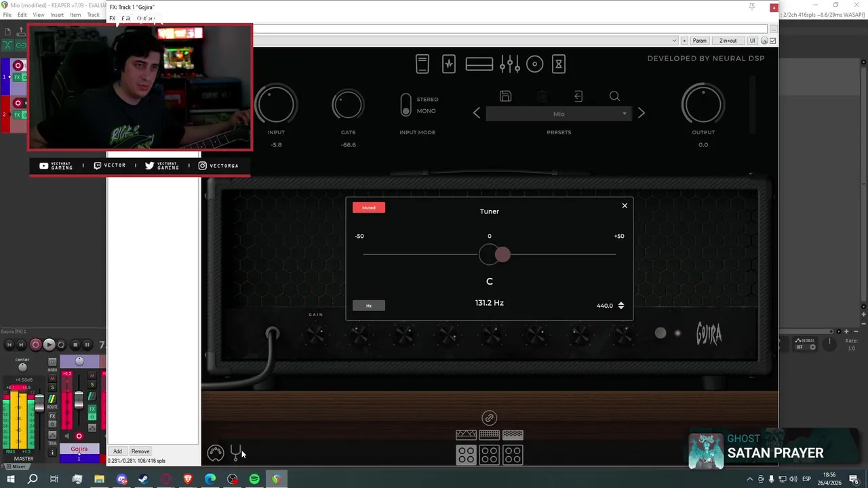Screen dimensions: 868x488
Task: Toggle the Hz display button in tuner
Action: click(369, 306)
